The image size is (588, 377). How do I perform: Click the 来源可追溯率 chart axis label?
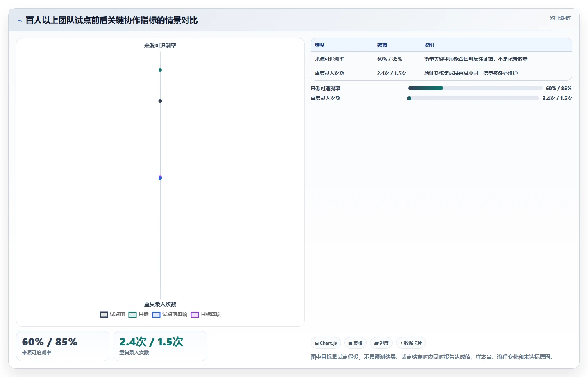click(x=160, y=45)
